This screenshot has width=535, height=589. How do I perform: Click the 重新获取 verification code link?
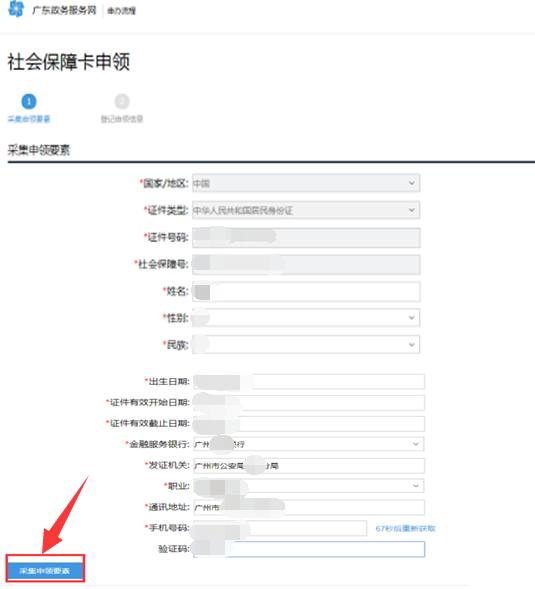[x=405, y=529]
